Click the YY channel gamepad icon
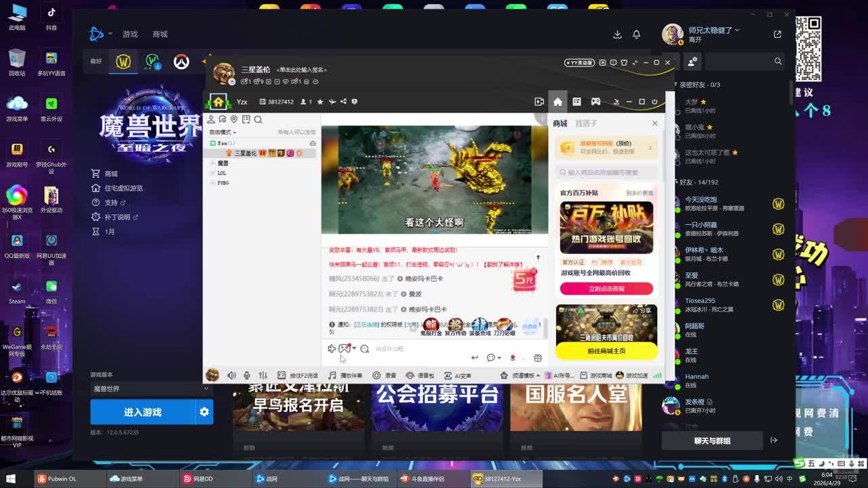Image resolution: width=868 pixels, height=488 pixels. (x=595, y=102)
